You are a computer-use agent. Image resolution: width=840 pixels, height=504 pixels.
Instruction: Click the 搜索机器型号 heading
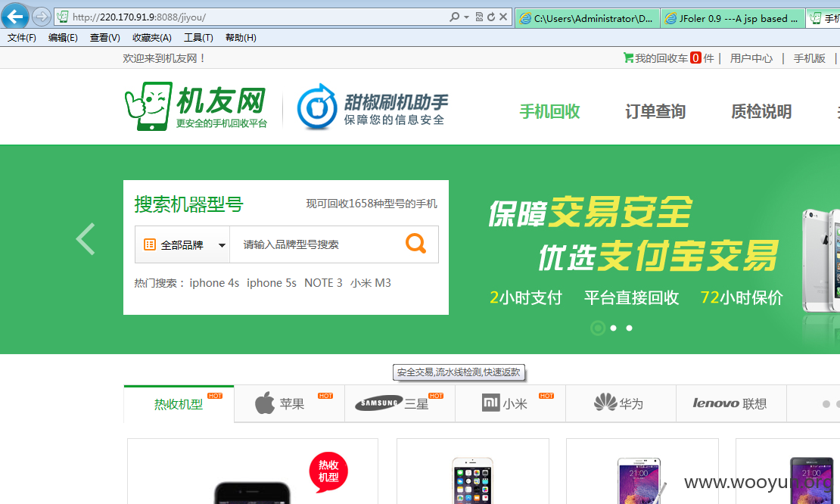pos(188,204)
